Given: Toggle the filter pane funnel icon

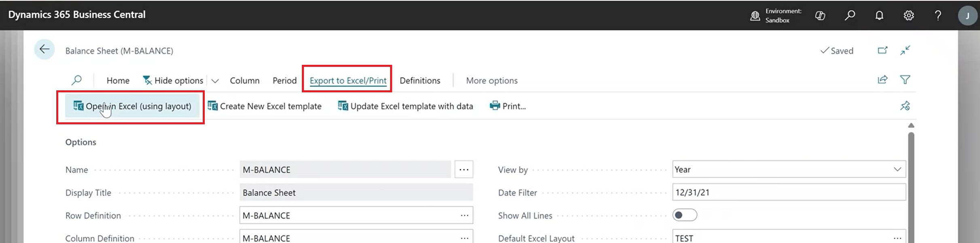Looking at the screenshot, I should [905, 80].
